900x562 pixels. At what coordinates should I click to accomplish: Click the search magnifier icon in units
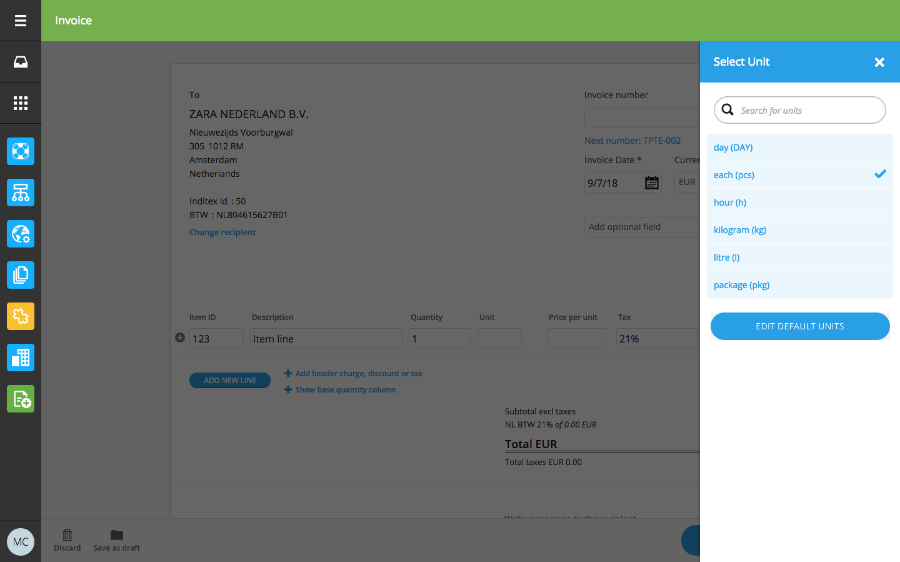[x=727, y=110]
